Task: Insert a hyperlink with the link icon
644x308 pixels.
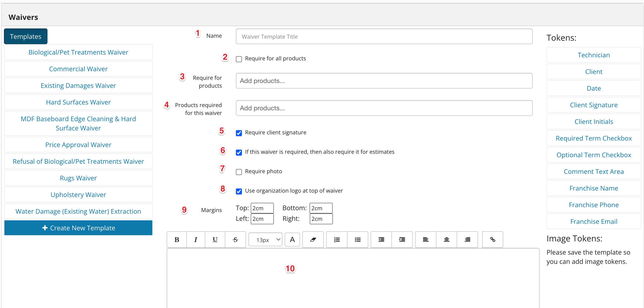Action: click(493, 240)
